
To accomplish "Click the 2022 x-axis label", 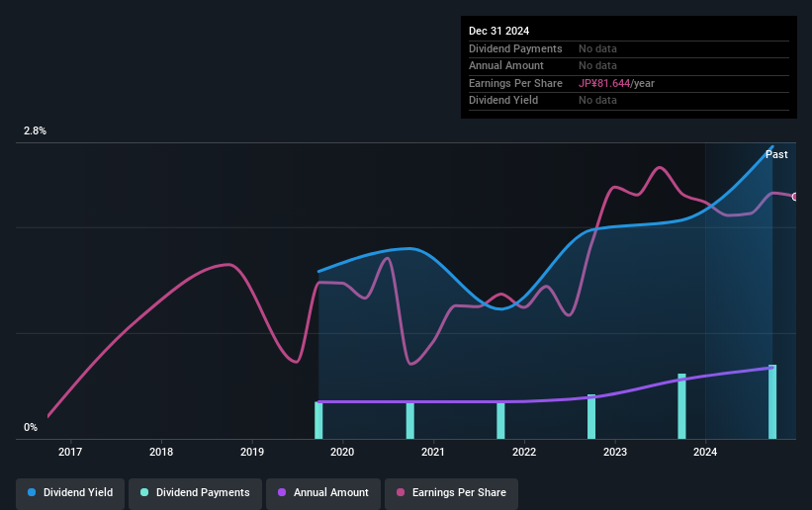I will click(524, 452).
